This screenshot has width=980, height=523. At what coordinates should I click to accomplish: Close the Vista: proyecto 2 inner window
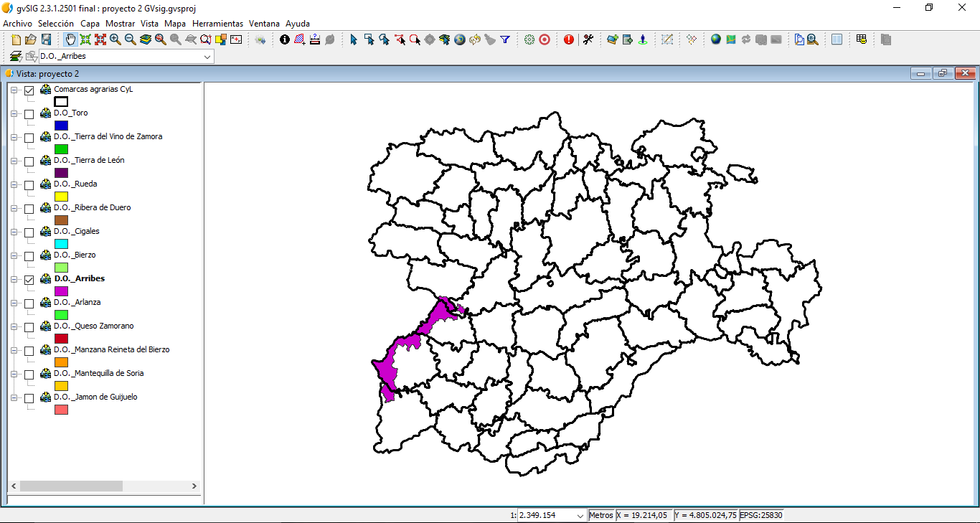[x=966, y=73]
